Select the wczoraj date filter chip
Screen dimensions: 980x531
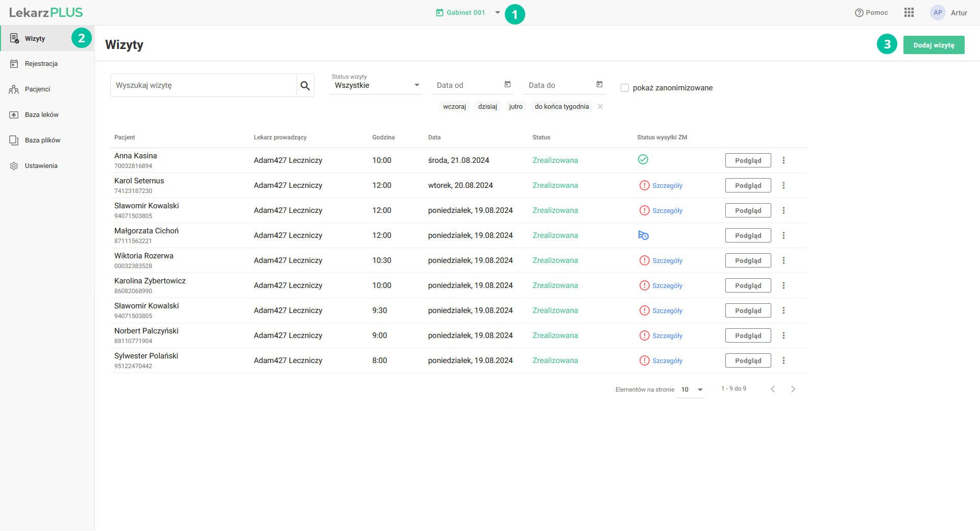(454, 107)
